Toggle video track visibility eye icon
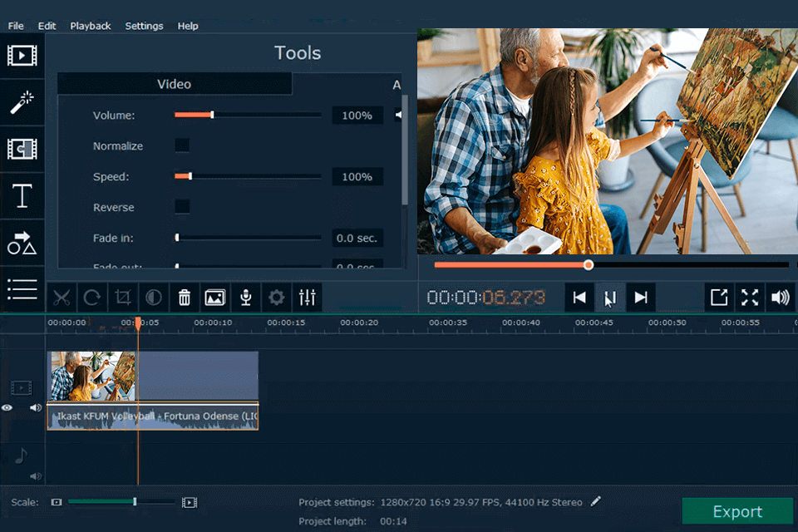 [7, 407]
